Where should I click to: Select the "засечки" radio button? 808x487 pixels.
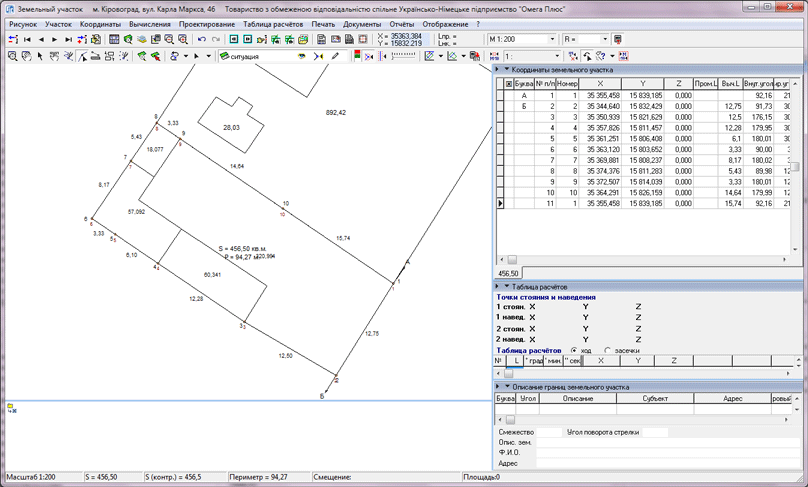click(608, 351)
